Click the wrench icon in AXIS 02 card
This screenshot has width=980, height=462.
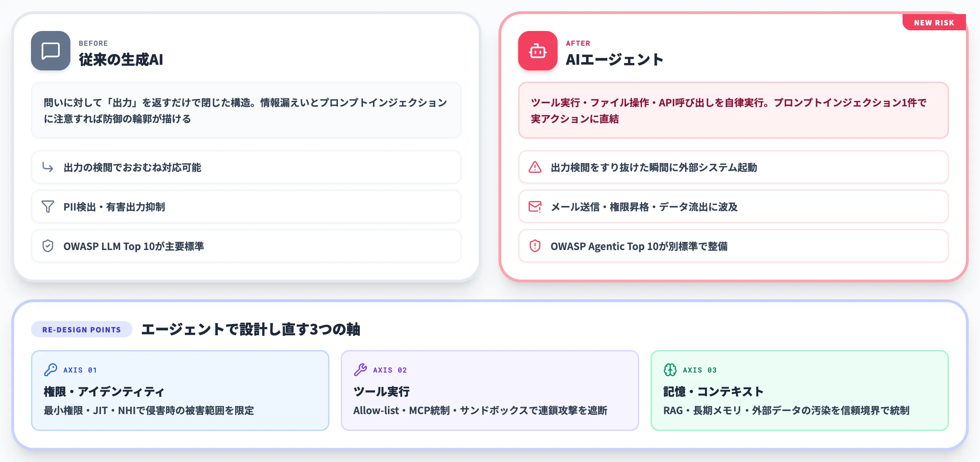click(x=360, y=369)
